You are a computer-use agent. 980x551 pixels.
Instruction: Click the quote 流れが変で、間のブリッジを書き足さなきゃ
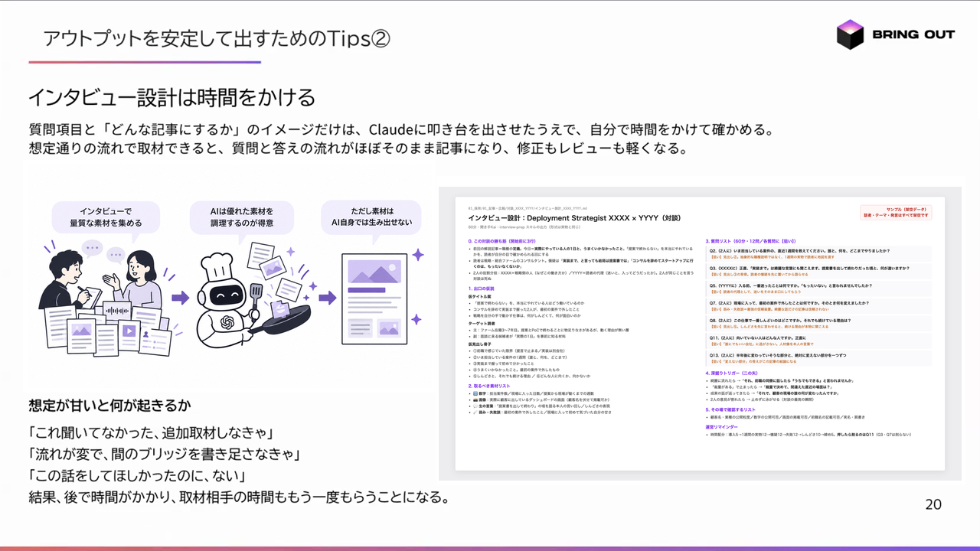coord(163,453)
